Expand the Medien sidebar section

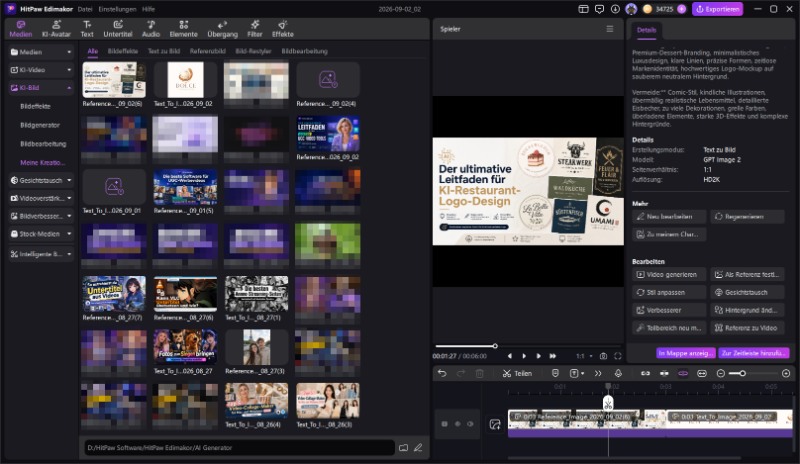pos(41,52)
